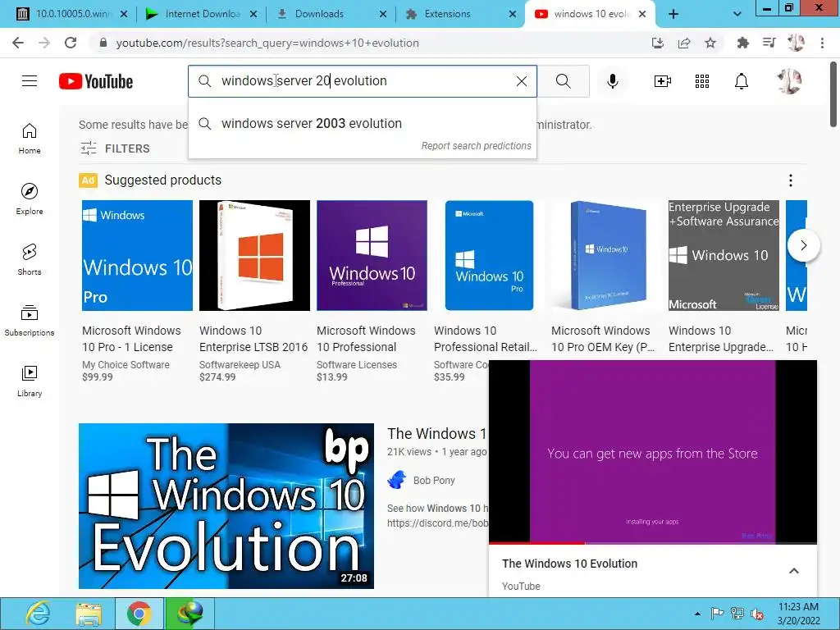Image resolution: width=840 pixels, height=630 pixels.
Task: Open the Chrome profile avatar in toolbar
Action: (796, 43)
